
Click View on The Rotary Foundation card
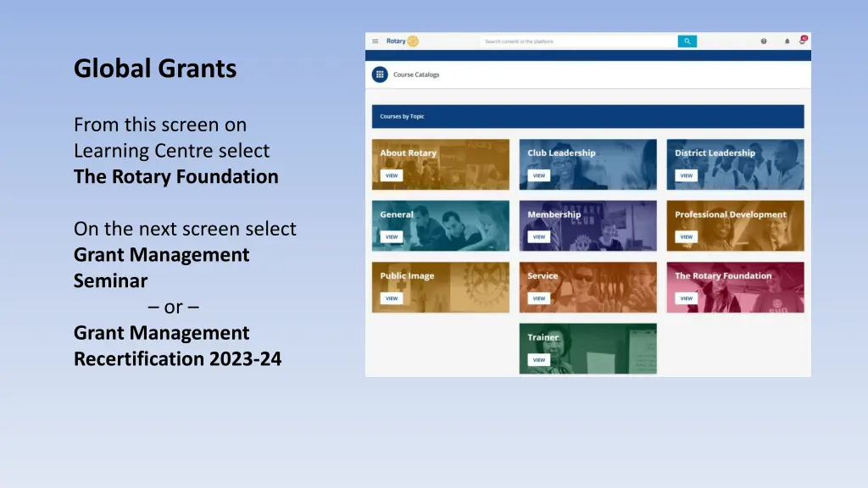(686, 298)
